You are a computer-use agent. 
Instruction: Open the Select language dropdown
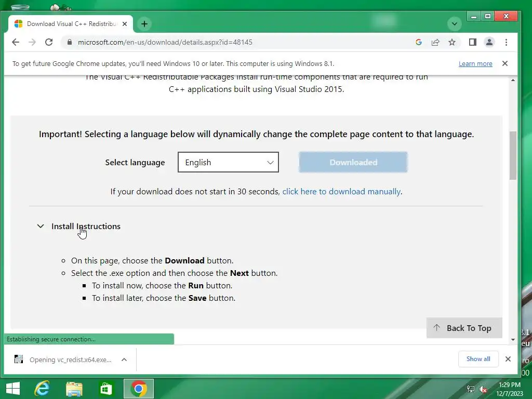pos(228,162)
